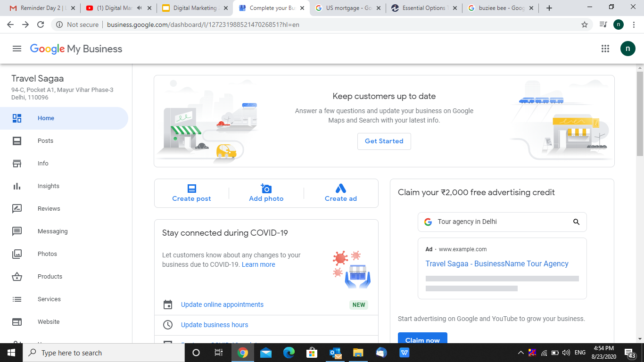Click the Windows Start button

(x=11, y=353)
